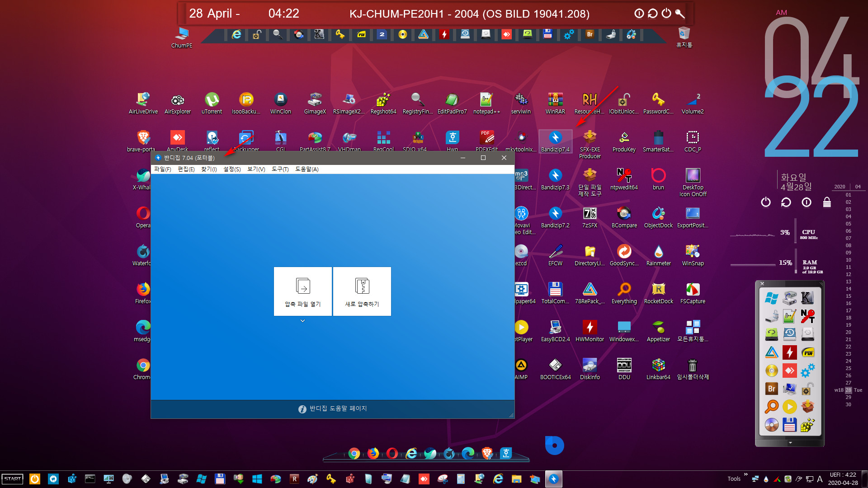Expand taskbar overflow chevron near Tools

(745, 474)
